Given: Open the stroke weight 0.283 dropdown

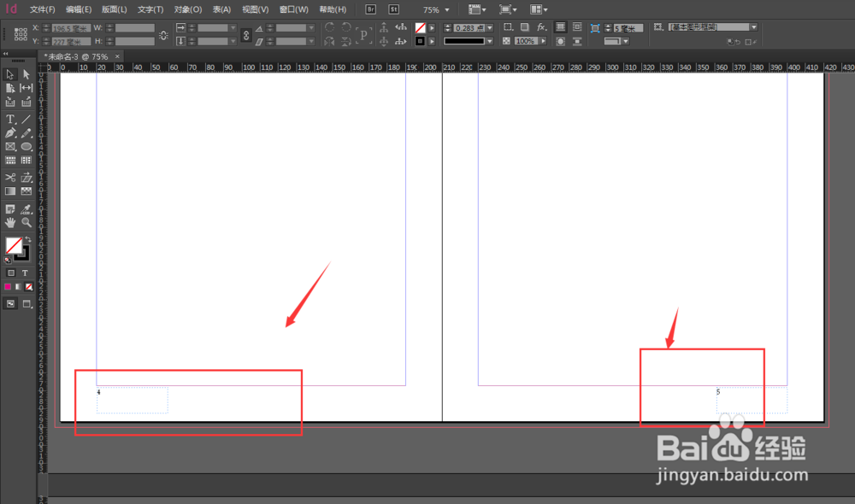Looking at the screenshot, I should (490, 27).
